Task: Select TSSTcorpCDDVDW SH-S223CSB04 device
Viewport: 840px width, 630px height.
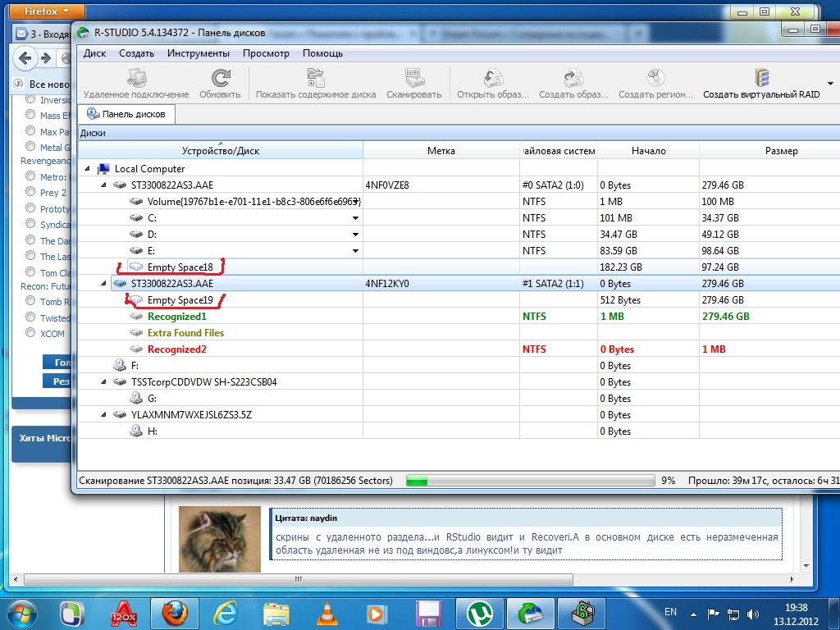Action: [x=203, y=382]
